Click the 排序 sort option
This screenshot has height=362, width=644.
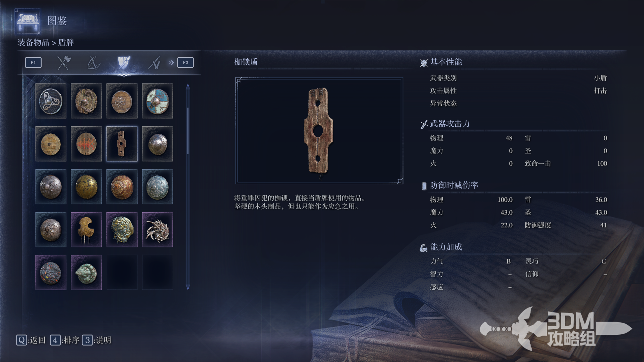coord(65,340)
